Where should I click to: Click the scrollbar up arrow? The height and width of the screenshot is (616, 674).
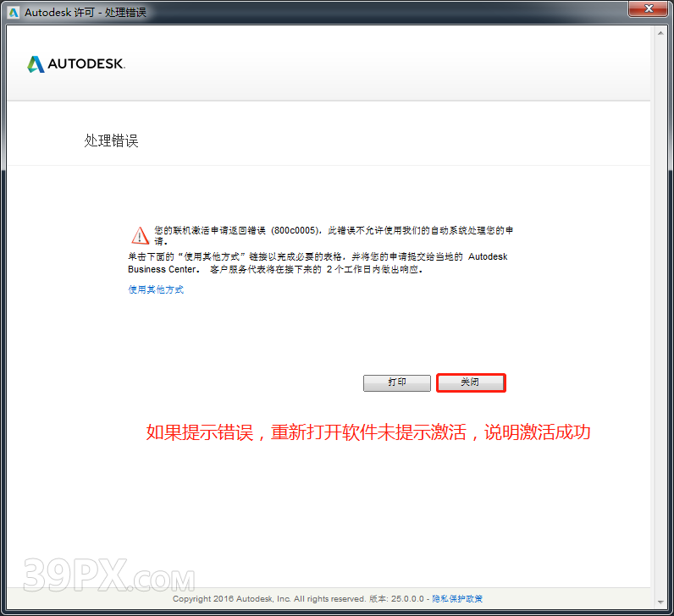click(x=660, y=33)
